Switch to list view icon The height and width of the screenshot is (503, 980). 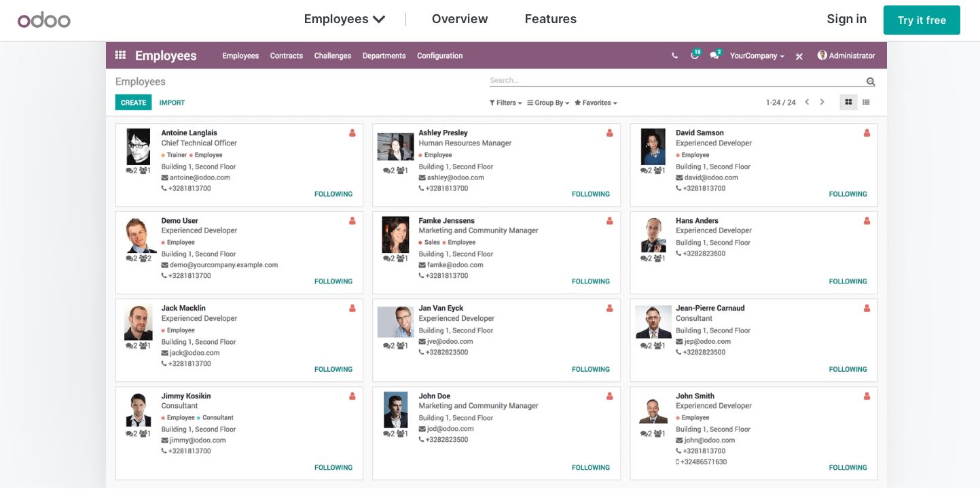(866, 103)
